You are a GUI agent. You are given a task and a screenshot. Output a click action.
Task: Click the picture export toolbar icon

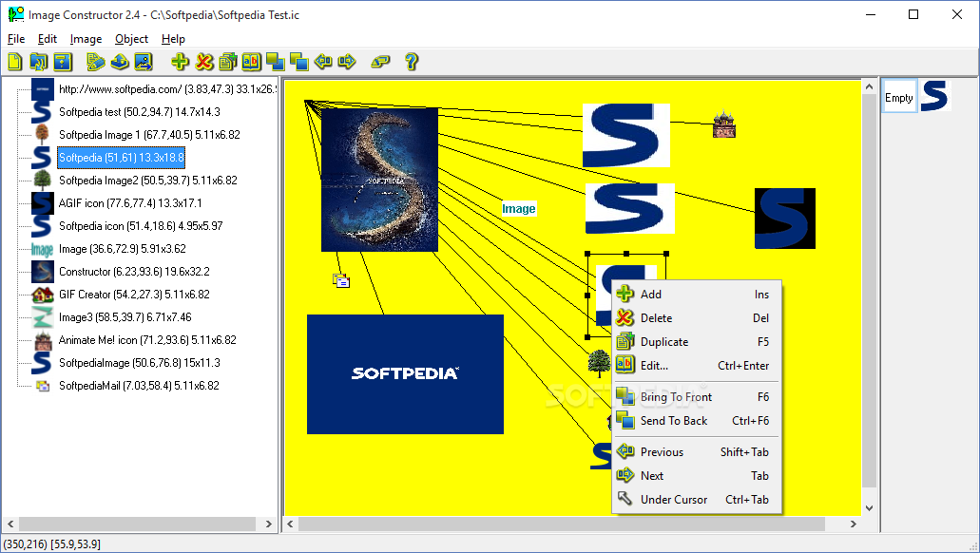click(144, 61)
